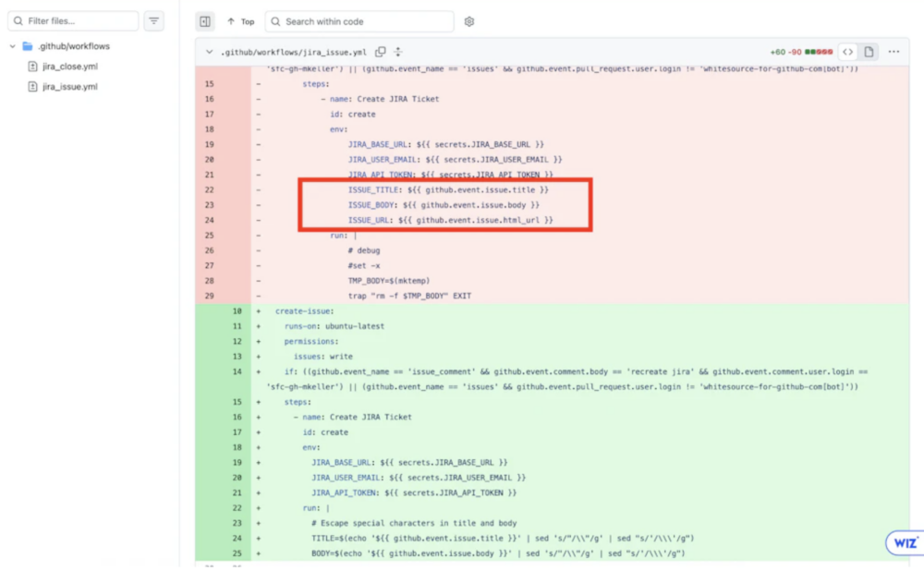
Task: Click added line number 25
Action: pyautogui.click(x=237, y=553)
